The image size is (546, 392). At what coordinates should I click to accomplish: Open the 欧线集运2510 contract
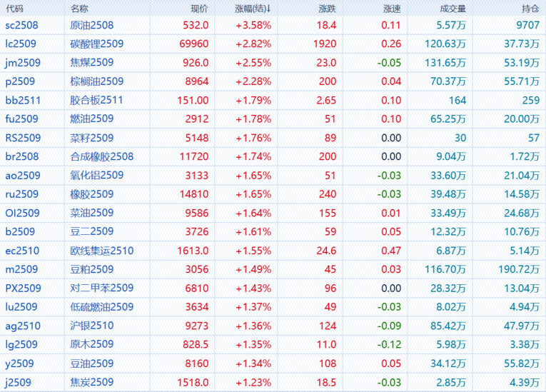(x=102, y=251)
